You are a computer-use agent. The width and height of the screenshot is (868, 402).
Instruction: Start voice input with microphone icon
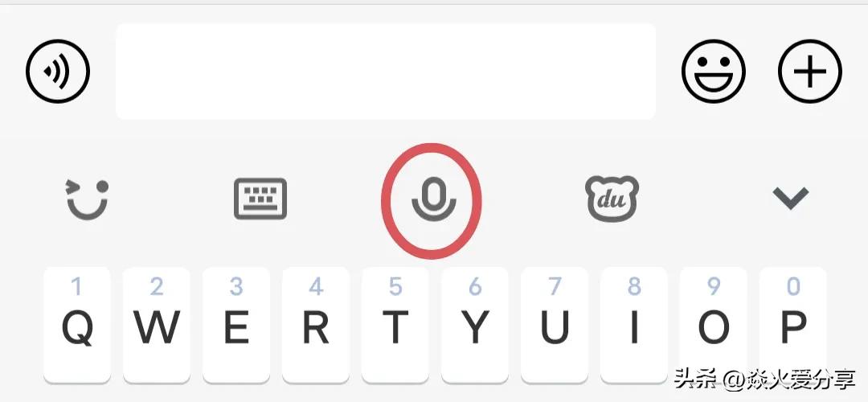(433, 200)
